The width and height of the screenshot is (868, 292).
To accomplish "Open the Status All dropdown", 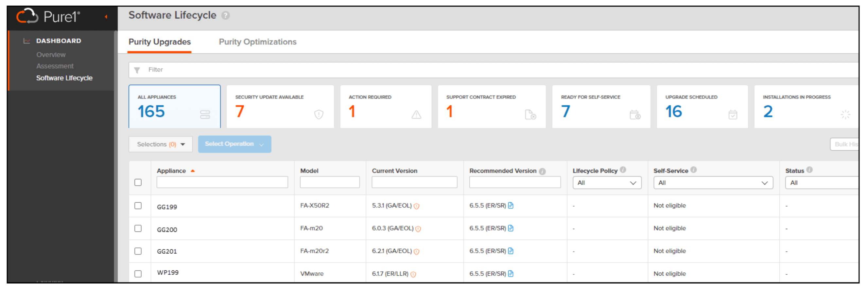I will (822, 183).
